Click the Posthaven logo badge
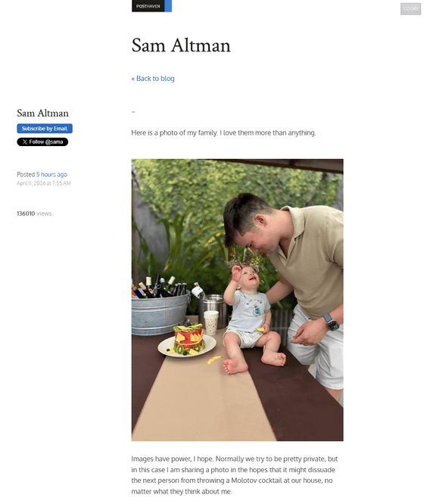The image size is (424, 504). [x=148, y=6]
